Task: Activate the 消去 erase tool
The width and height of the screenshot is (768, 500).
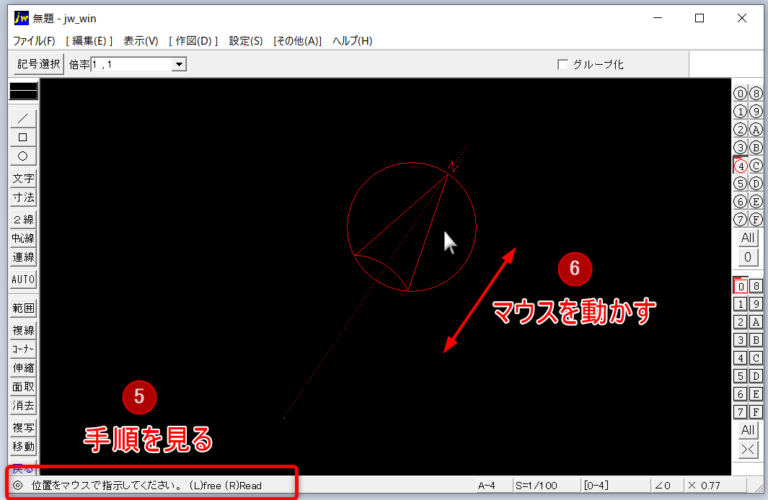Action: coord(23,405)
